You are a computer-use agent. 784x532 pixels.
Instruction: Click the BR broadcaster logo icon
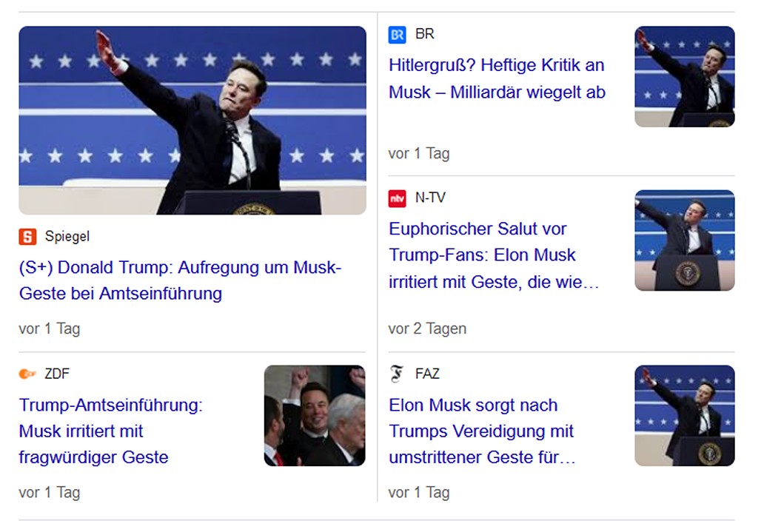(398, 35)
